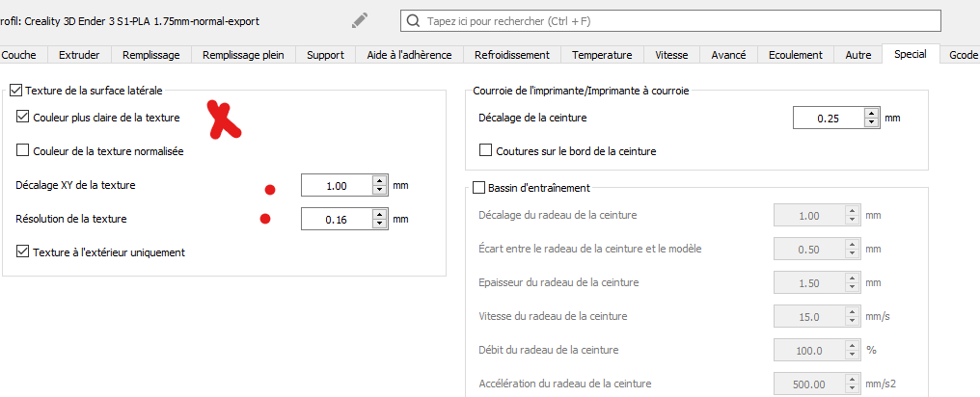This screenshot has width=980, height=397.
Task: Select the Vitesse tab
Action: point(671,55)
